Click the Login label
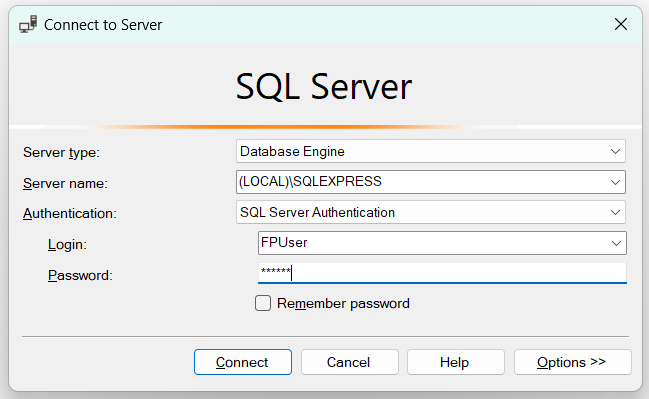 [x=67, y=245]
